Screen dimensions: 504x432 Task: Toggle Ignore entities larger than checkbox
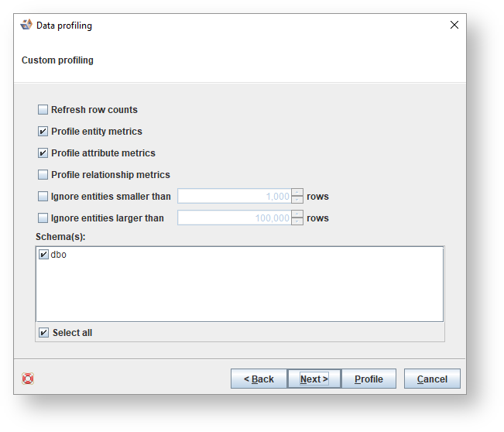(x=43, y=218)
